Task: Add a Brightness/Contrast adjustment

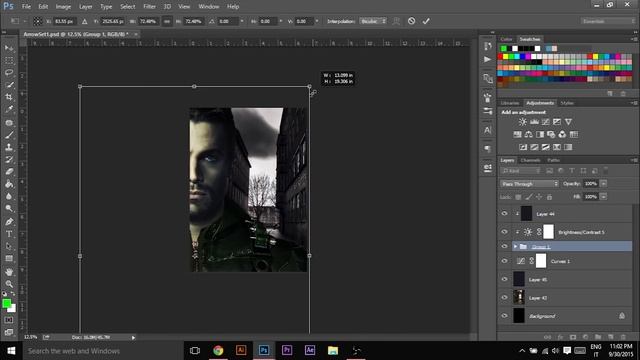Action: (x=522, y=122)
